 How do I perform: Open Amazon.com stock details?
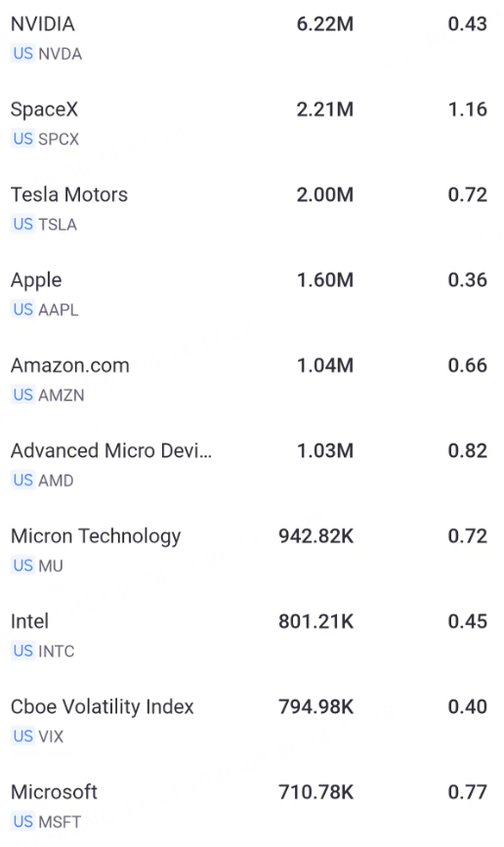click(252, 380)
